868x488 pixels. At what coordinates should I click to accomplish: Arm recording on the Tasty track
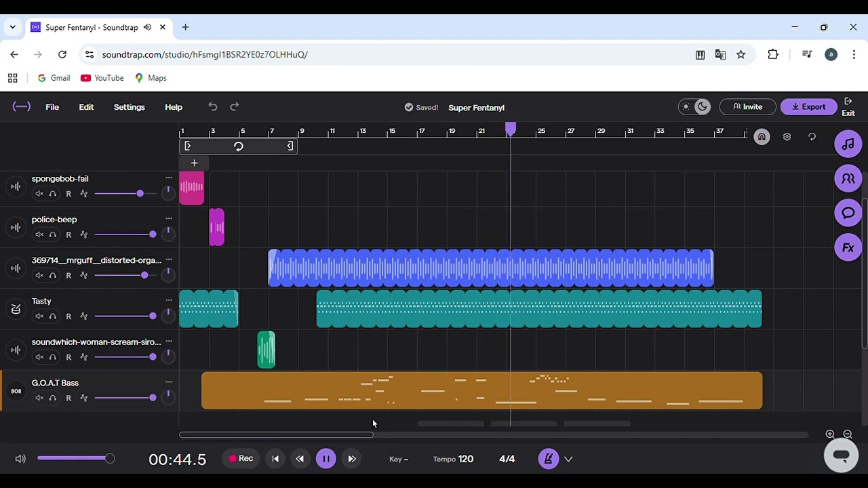(x=68, y=317)
